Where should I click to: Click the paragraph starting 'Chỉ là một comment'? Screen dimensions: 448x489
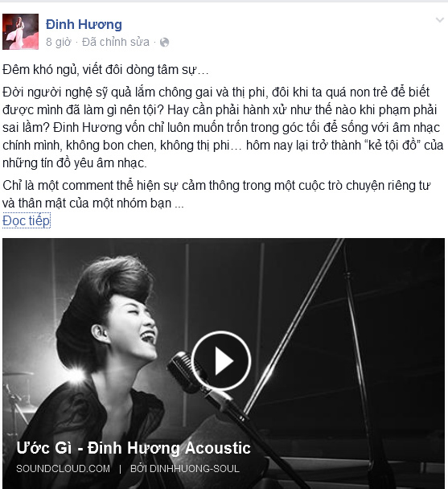tap(216, 195)
